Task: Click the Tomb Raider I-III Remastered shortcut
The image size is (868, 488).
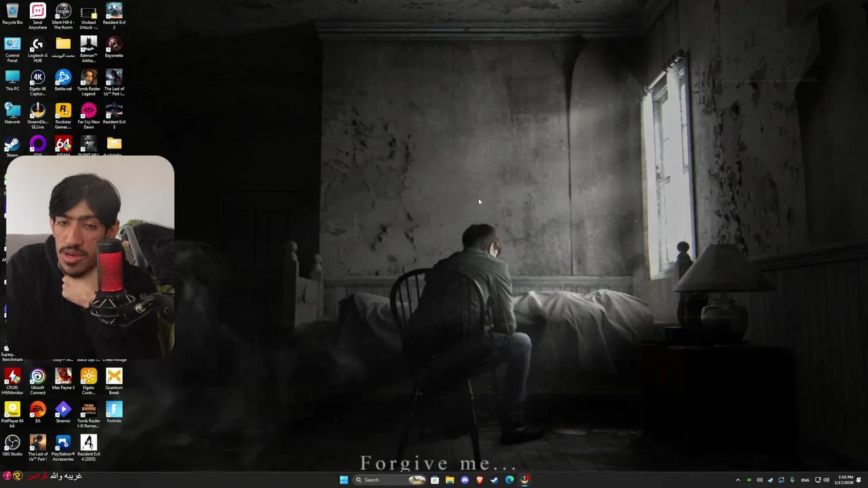Action: (x=88, y=415)
